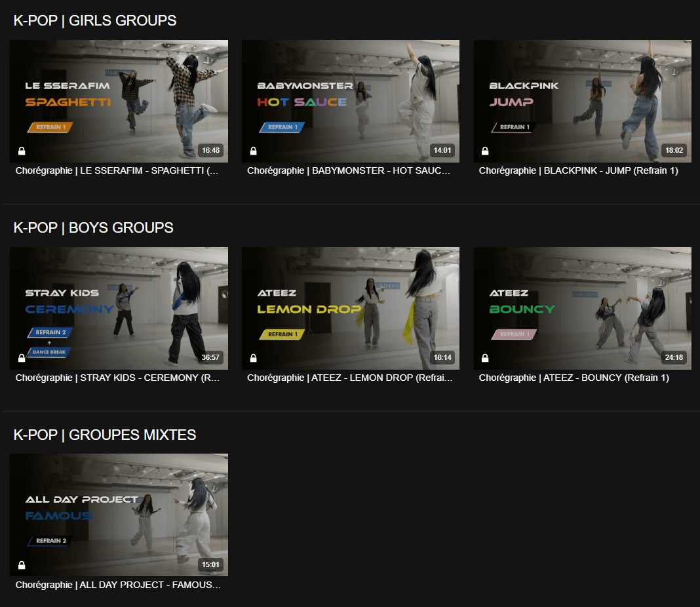
Task: Click lock icon on Stray Kids Ceremony thumbnail
Action: (22, 359)
